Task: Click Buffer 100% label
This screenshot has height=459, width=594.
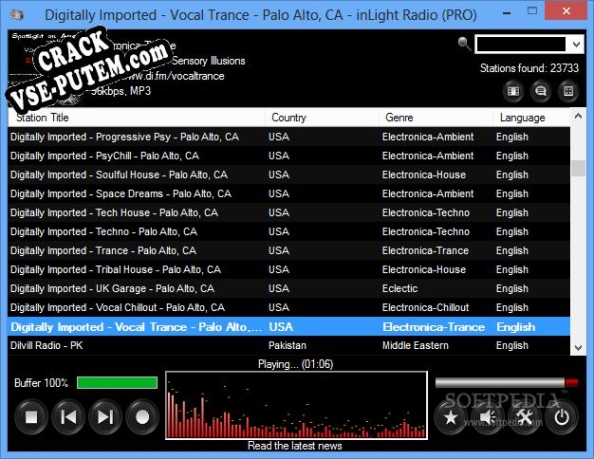Action: (x=41, y=383)
